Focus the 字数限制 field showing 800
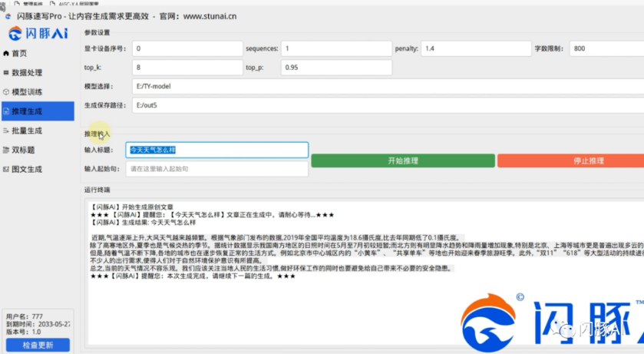The width and height of the screenshot is (644, 354). point(606,48)
